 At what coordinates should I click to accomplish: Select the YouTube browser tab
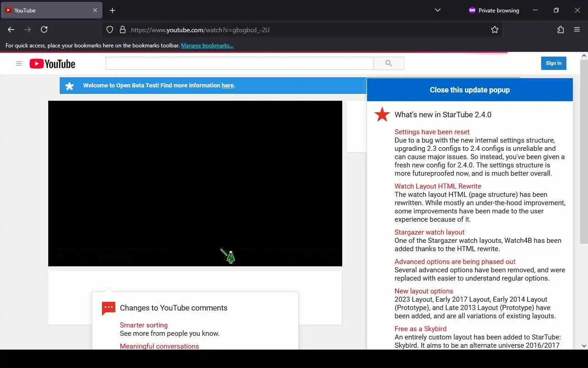[51, 10]
